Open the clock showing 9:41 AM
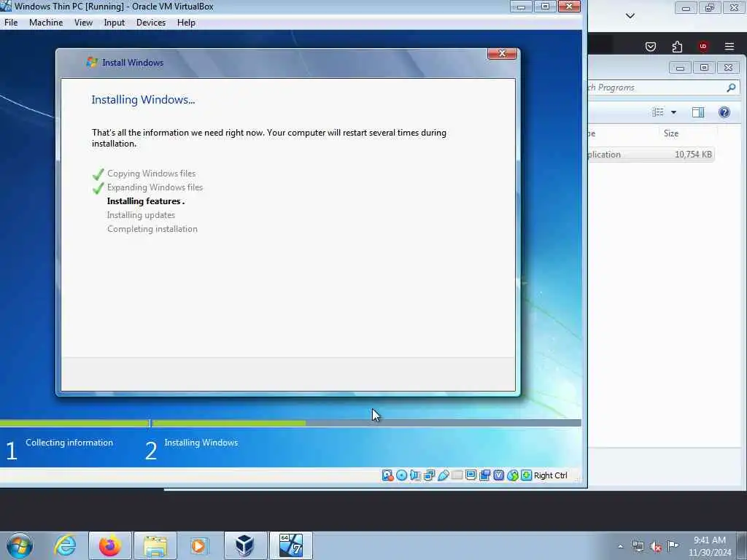Image resolution: width=747 pixels, height=560 pixels. click(709, 545)
